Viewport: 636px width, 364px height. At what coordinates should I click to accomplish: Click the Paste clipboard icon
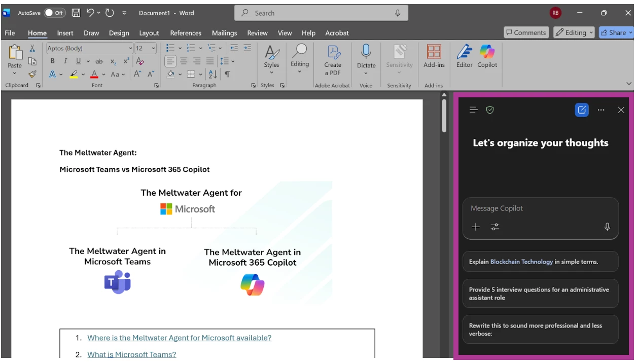point(15,53)
